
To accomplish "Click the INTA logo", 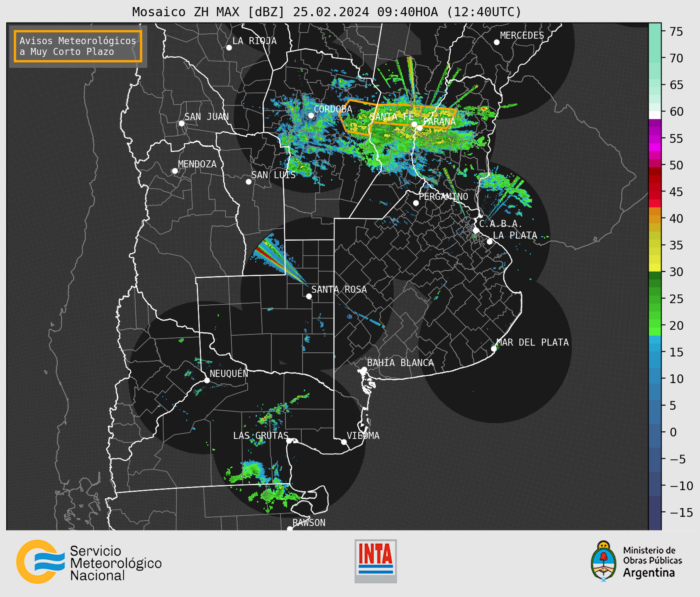I will coord(376,561).
